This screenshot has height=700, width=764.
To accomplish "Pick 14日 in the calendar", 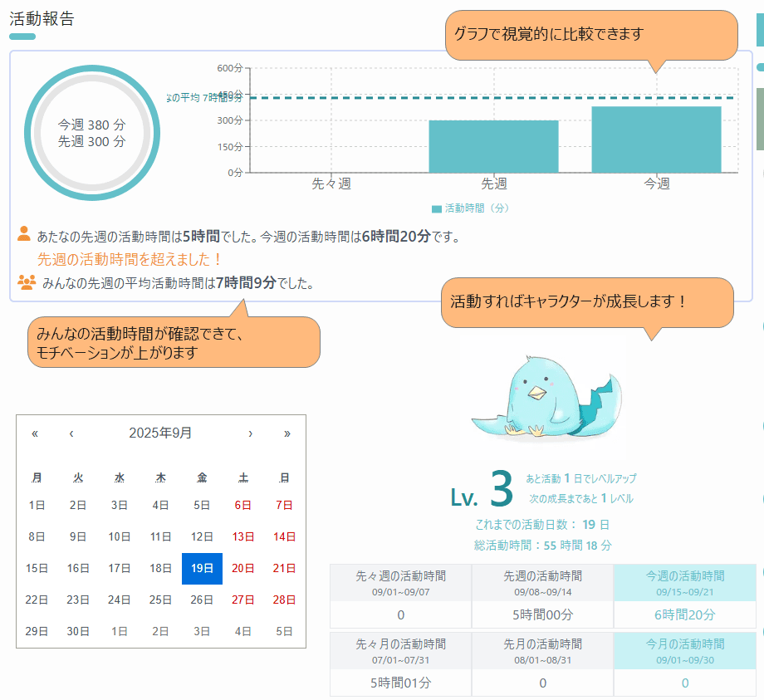I will pos(284,536).
